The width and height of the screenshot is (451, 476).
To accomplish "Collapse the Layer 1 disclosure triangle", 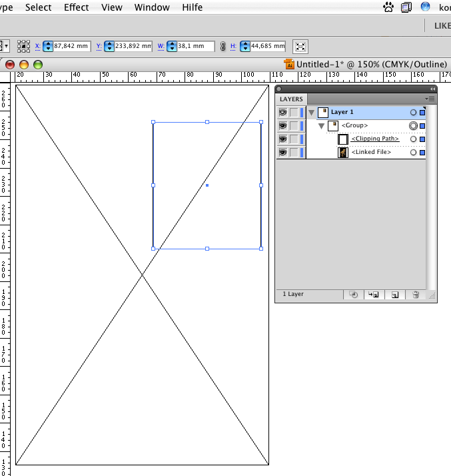I will pos(311,113).
